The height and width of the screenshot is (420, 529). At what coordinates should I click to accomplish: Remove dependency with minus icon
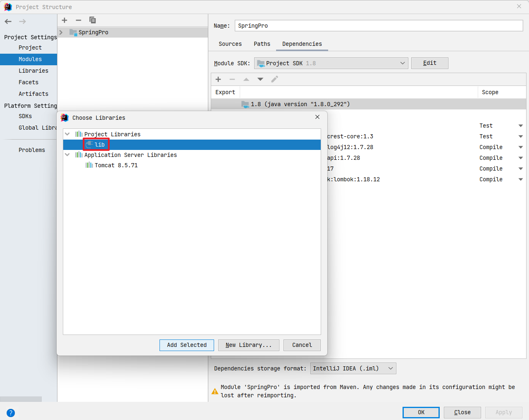click(232, 79)
